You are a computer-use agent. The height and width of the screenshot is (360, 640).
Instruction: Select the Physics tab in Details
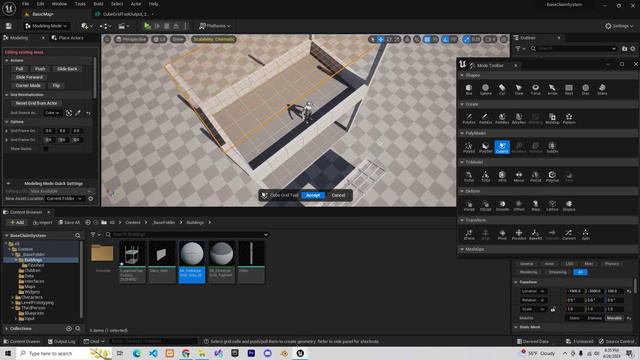pyautogui.click(x=611, y=264)
